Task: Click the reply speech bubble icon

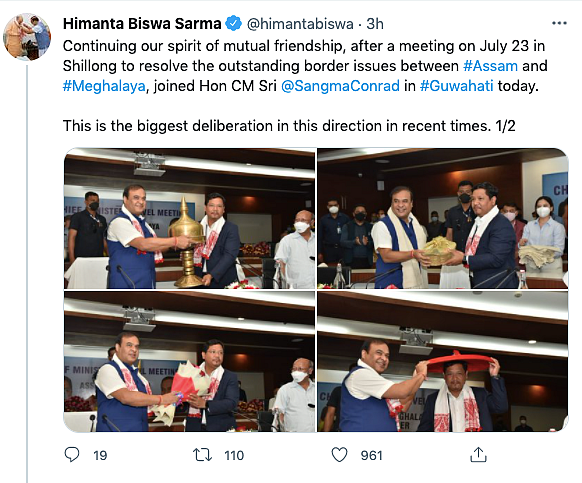Action: coord(72,454)
